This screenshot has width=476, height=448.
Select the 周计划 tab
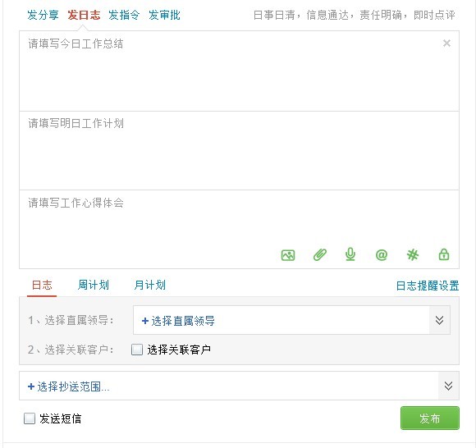click(x=94, y=285)
